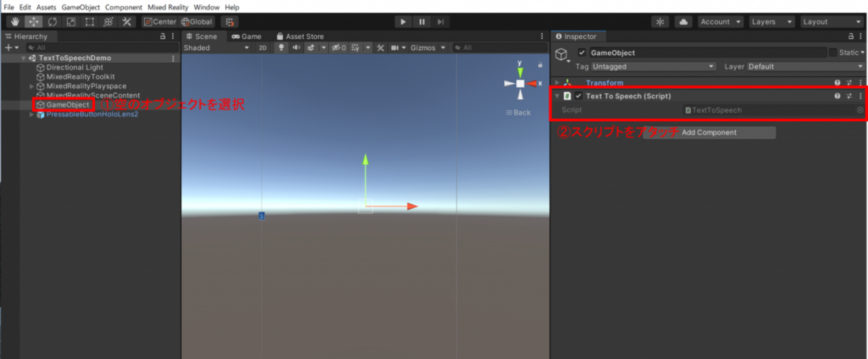The width and height of the screenshot is (868, 359).
Task: Open Scene view options menu
Action: pos(542,37)
